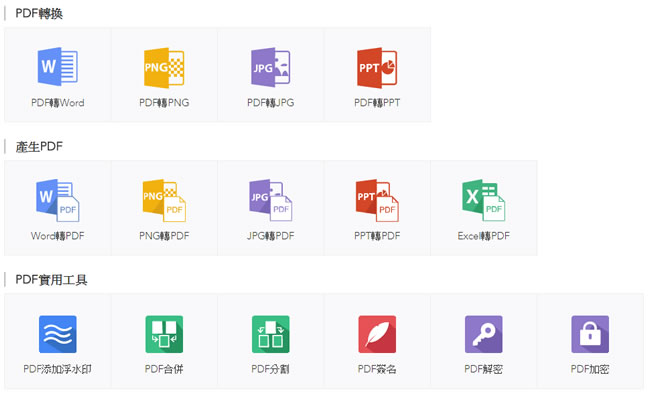Select the PDF解密 key icon
The image size is (650, 395).
pos(484,334)
